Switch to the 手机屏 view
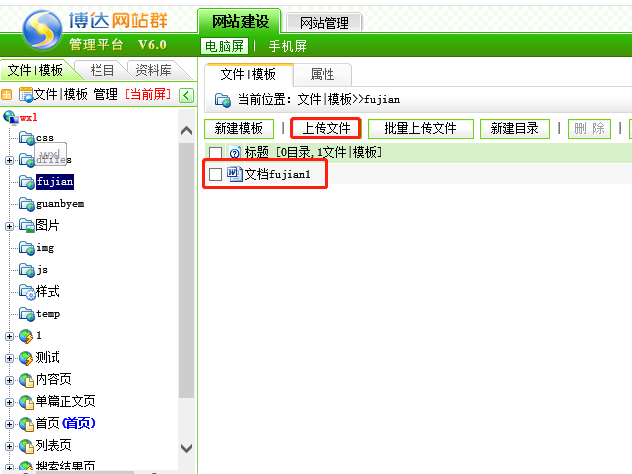Screen dimensions: 632x474 click(x=287, y=46)
